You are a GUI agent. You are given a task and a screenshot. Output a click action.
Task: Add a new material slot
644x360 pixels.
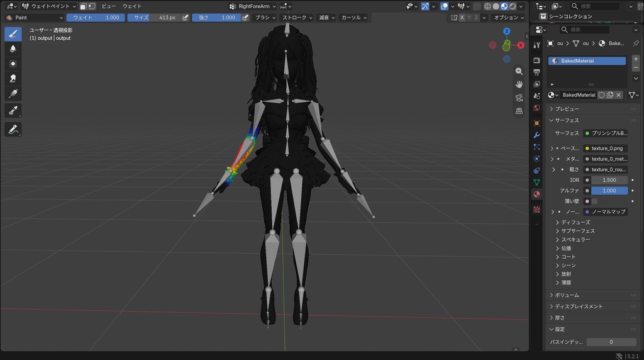[x=636, y=59]
